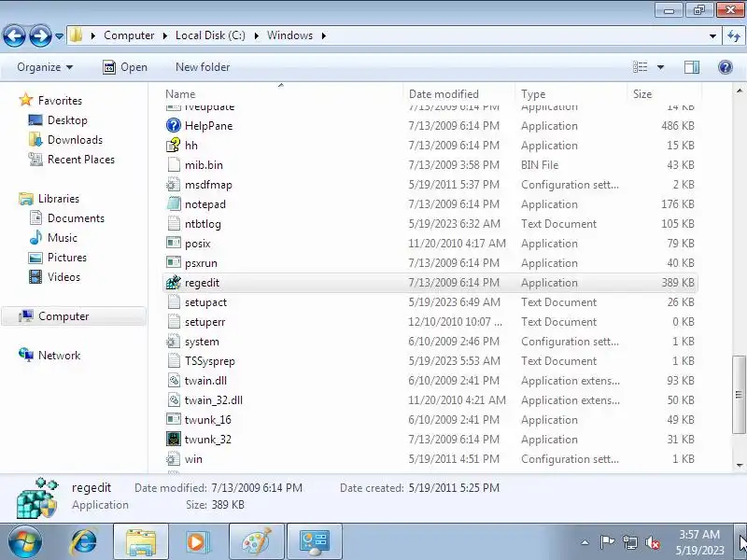747x560 pixels.
Task: Select the setupact file name
Action: (x=205, y=302)
